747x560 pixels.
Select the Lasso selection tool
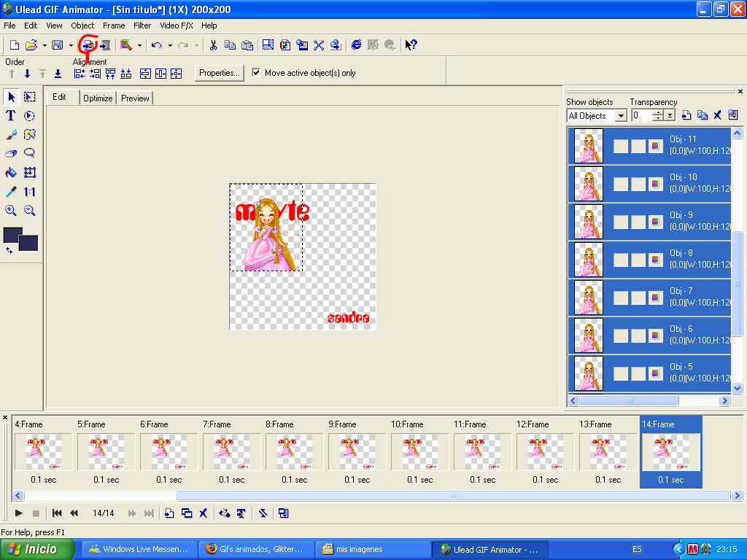point(30,153)
